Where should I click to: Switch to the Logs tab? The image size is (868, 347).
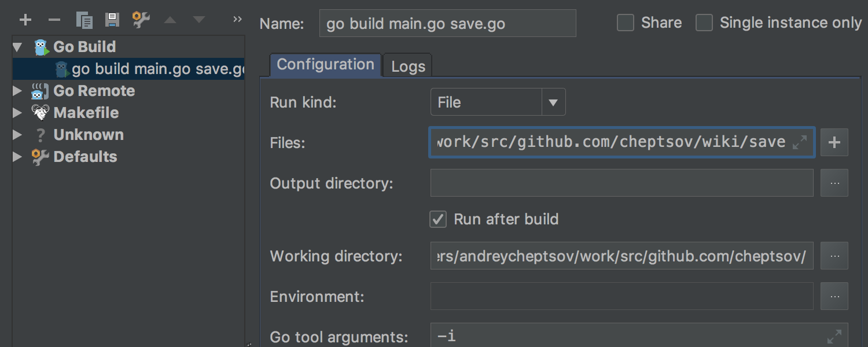[x=408, y=67]
